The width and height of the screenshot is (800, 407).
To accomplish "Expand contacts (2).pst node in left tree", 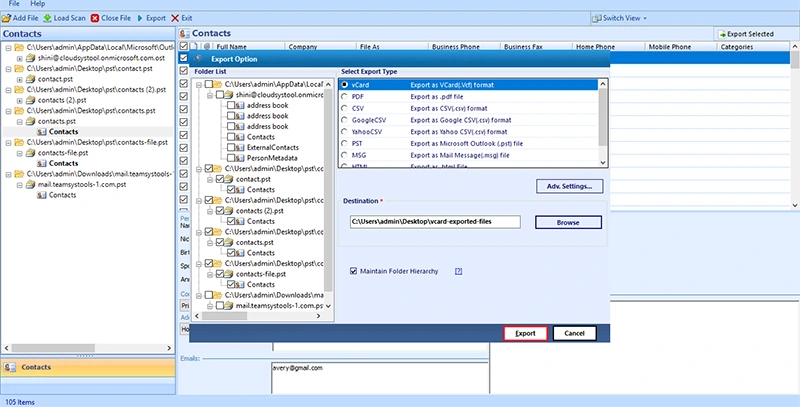I will click(19, 100).
